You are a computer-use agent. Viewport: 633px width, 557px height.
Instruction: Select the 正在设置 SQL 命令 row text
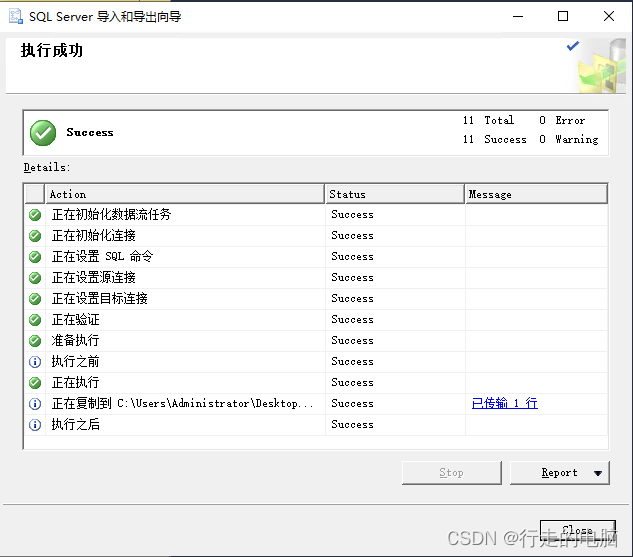click(x=103, y=257)
